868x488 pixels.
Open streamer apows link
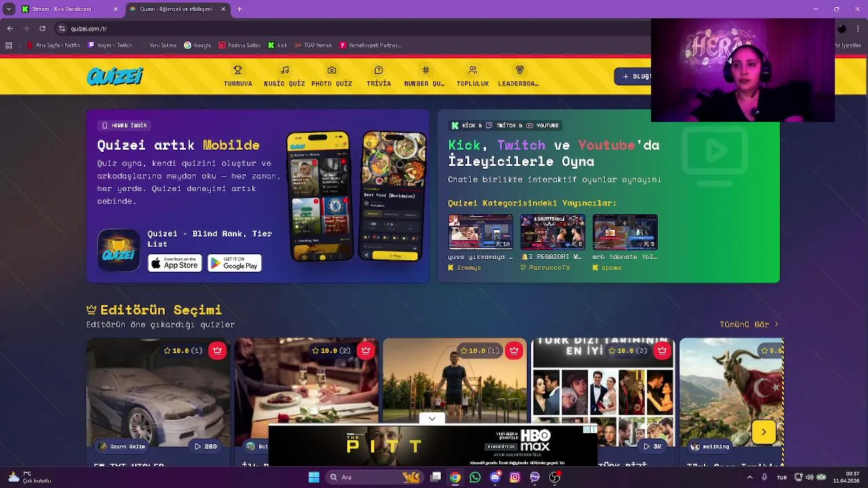pyautogui.click(x=607, y=268)
